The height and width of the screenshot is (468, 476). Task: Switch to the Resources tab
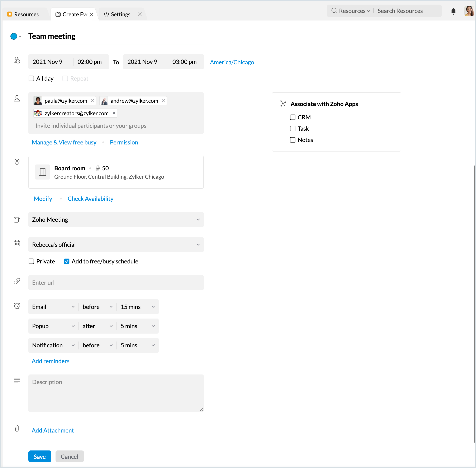pos(26,14)
